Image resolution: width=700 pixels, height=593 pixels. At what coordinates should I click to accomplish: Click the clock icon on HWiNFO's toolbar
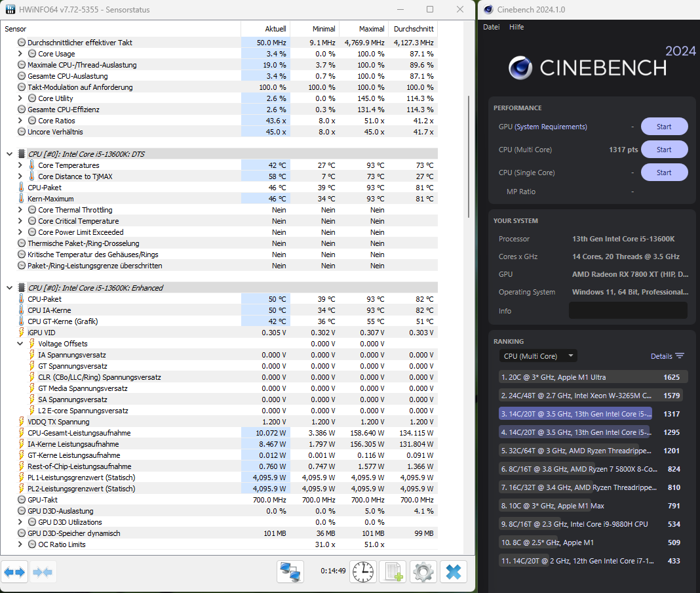pyautogui.click(x=363, y=571)
